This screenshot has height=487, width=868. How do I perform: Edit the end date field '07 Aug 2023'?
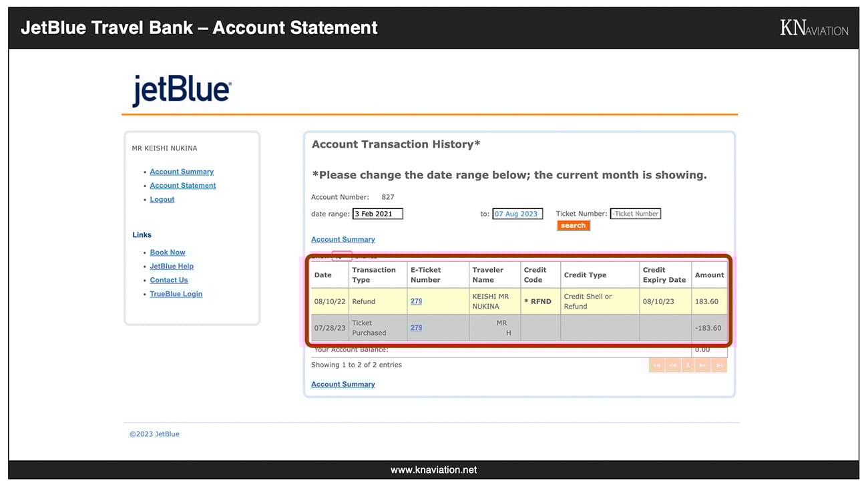click(518, 214)
